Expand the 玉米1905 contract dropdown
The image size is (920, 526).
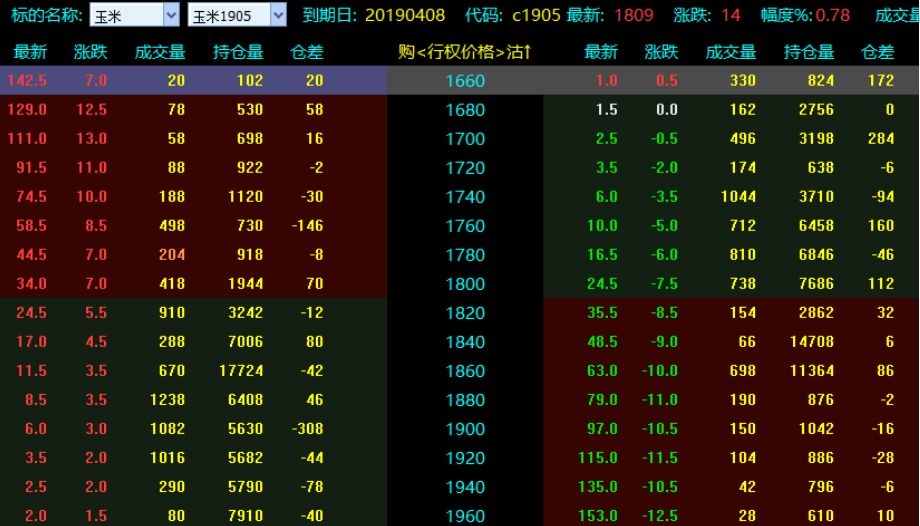point(277,15)
